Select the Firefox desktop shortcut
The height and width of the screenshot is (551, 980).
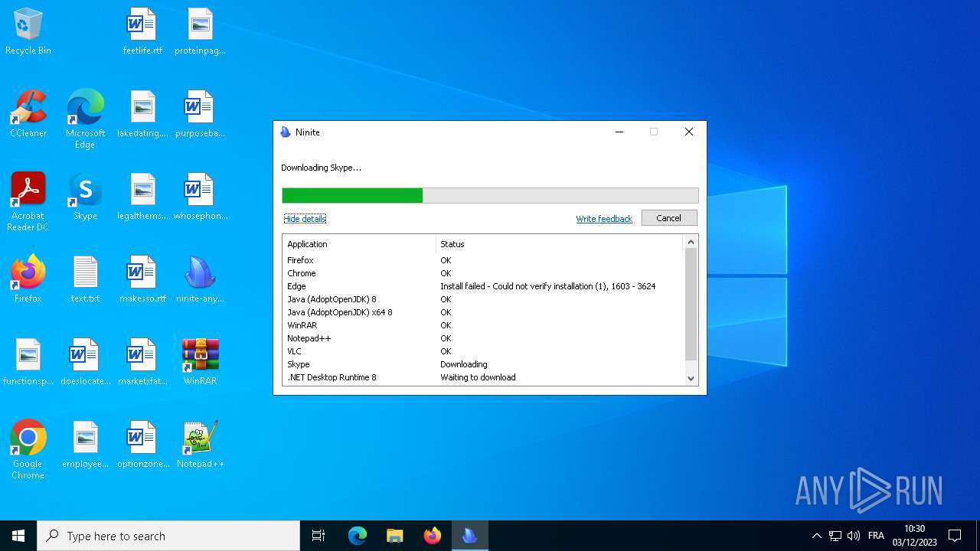pyautogui.click(x=28, y=280)
